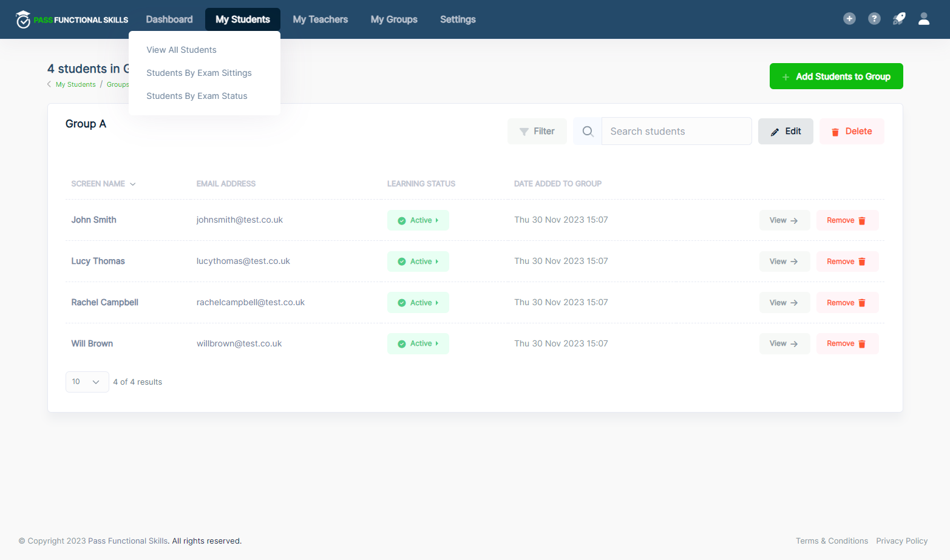Open the 10 rows per page dropdown
This screenshot has height=560, width=950.
point(87,382)
